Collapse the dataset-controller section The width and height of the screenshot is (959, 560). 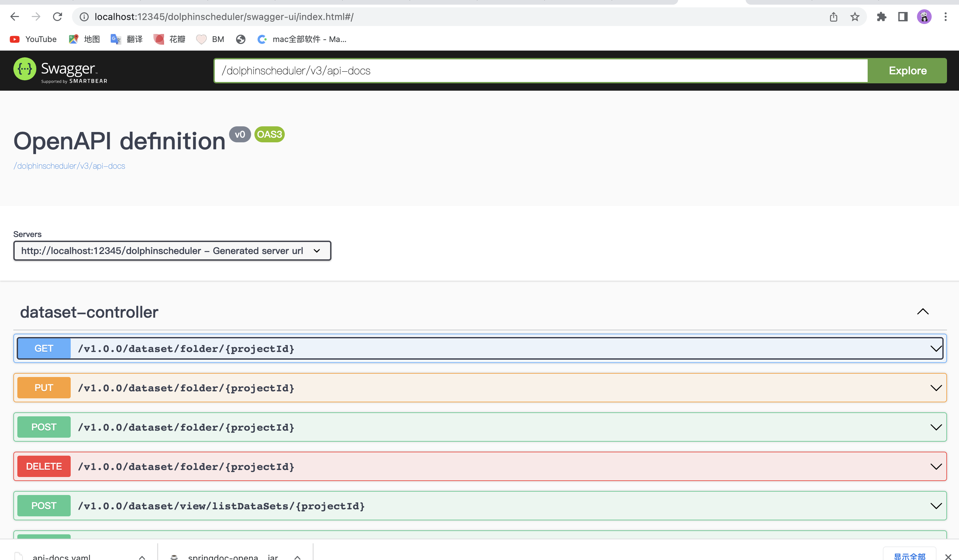click(x=922, y=312)
